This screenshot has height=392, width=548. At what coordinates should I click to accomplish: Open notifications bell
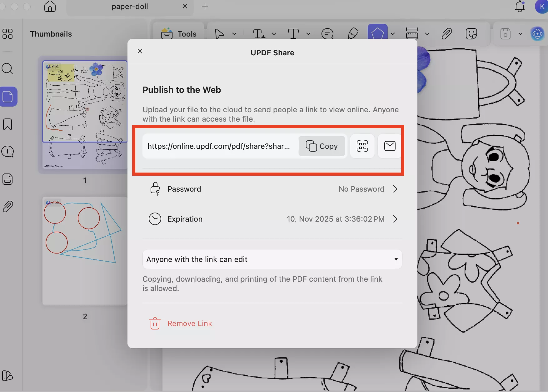coord(520,6)
